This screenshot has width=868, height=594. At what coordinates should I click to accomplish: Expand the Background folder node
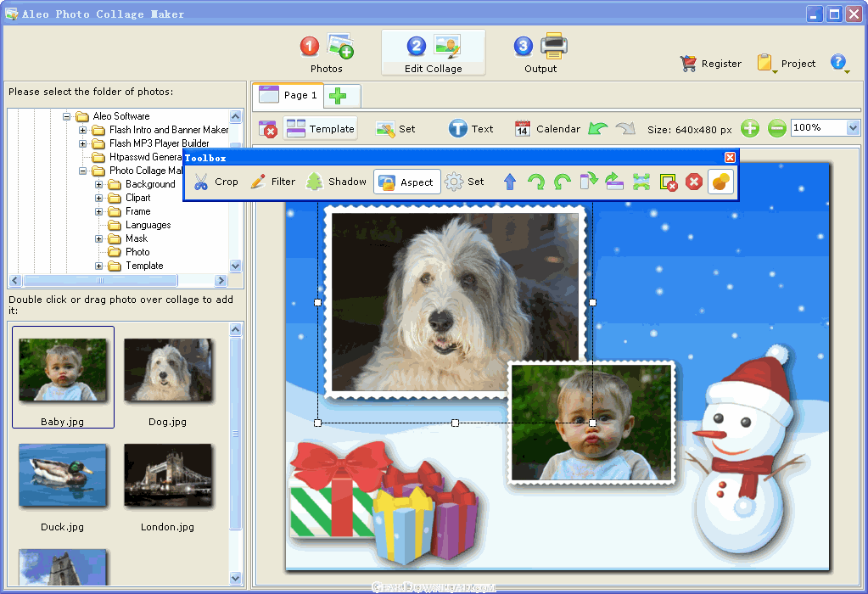(98, 184)
